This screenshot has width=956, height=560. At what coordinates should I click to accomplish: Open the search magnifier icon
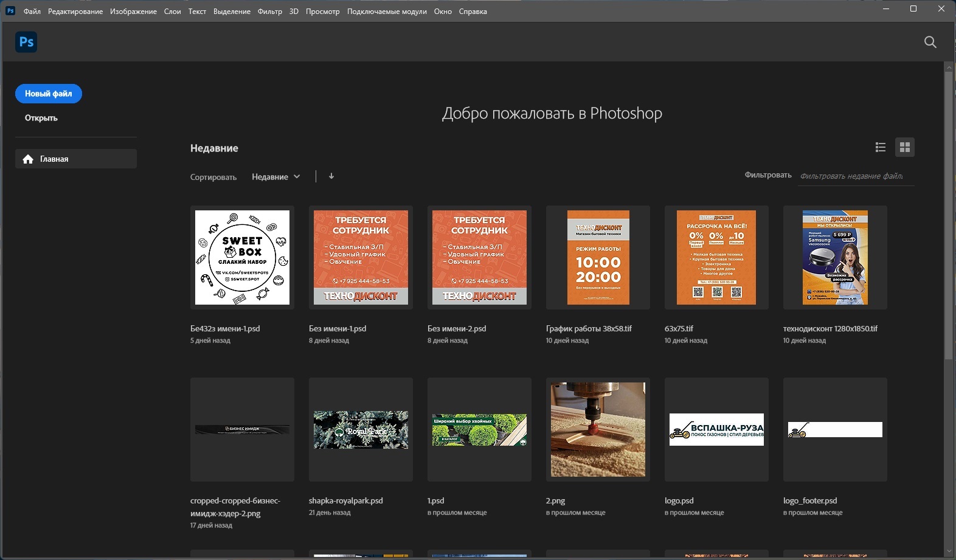point(930,42)
